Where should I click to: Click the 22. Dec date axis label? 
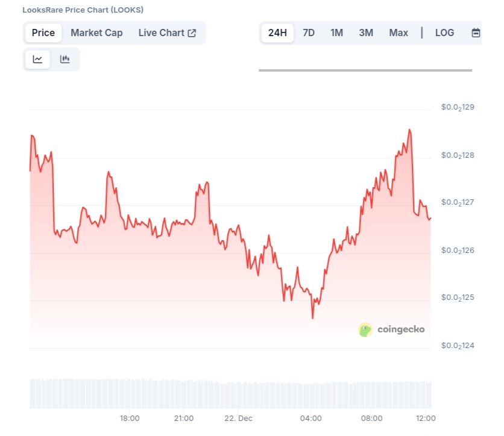(x=238, y=419)
